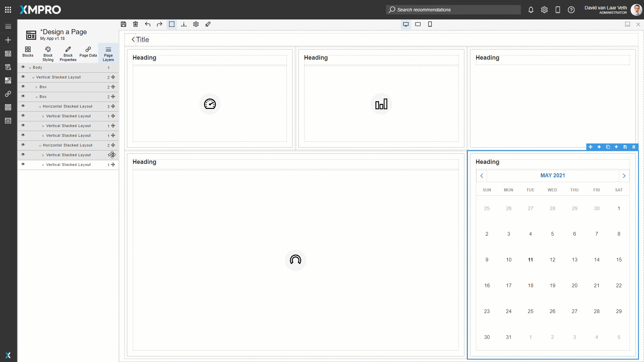Select the circular gauge placeholder in large panel
Screen dimensions: 644x362
coord(296,260)
